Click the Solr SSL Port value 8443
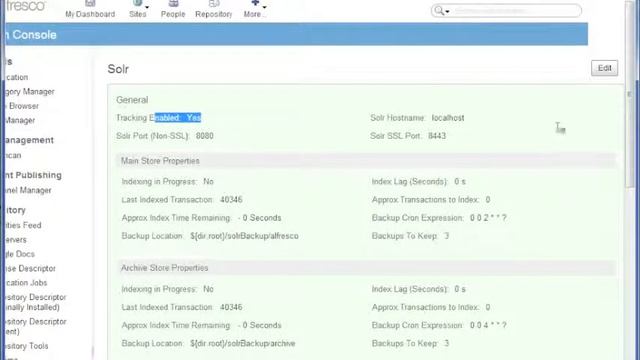This screenshot has height=360, width=640. point(437,136)
